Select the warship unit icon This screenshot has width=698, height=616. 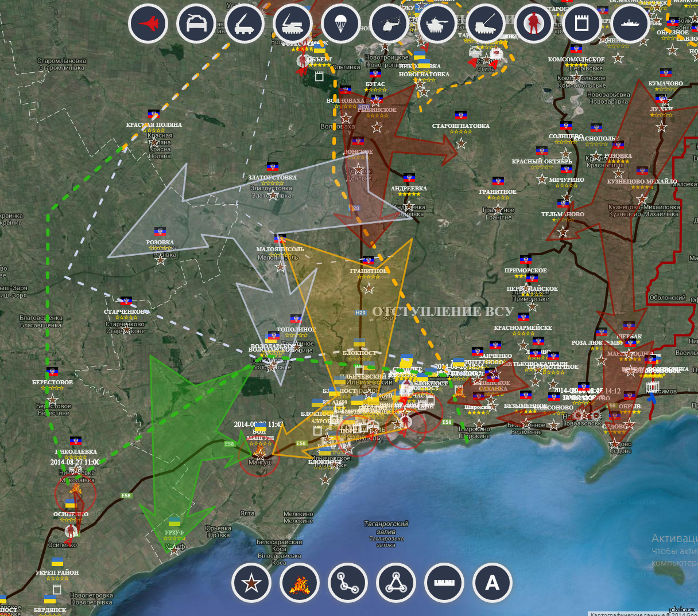[x=630, y=24]
